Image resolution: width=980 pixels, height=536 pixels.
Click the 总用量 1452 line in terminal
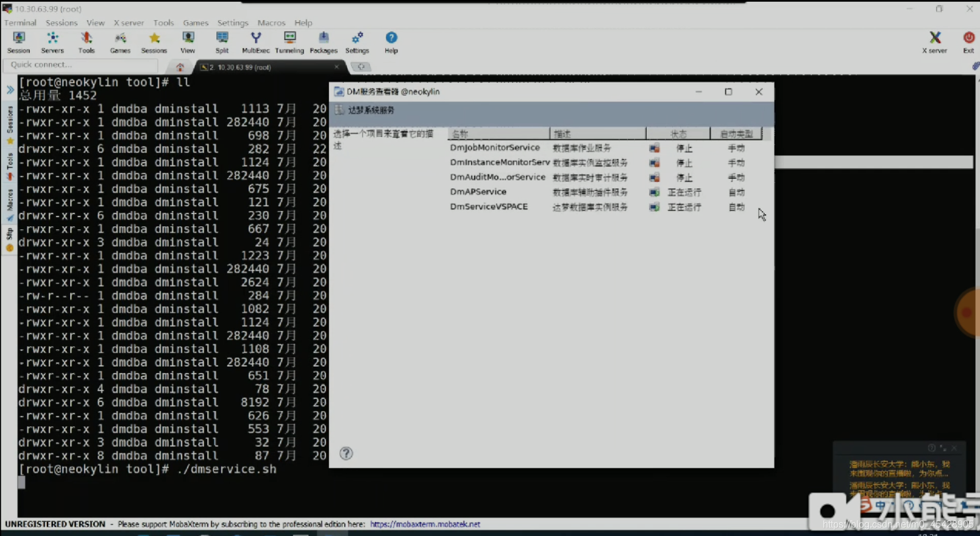[x=58, y=95]
